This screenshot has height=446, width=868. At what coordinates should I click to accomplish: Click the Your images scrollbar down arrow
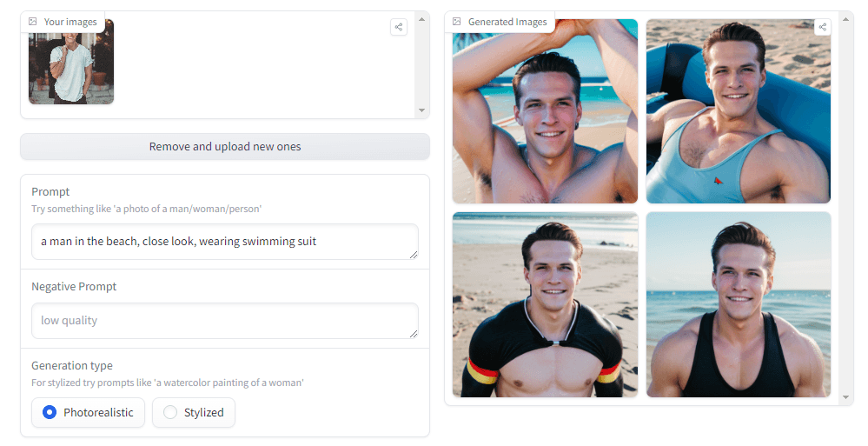422,110
